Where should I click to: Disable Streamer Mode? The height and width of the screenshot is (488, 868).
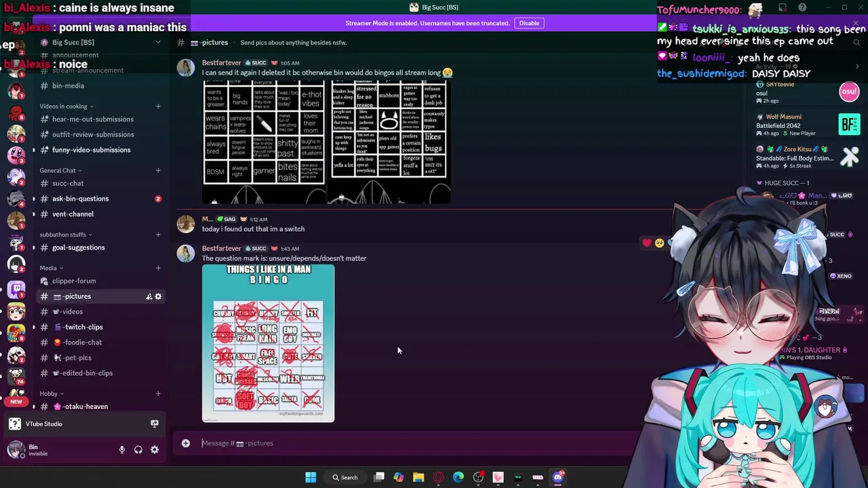pos(529,23)
